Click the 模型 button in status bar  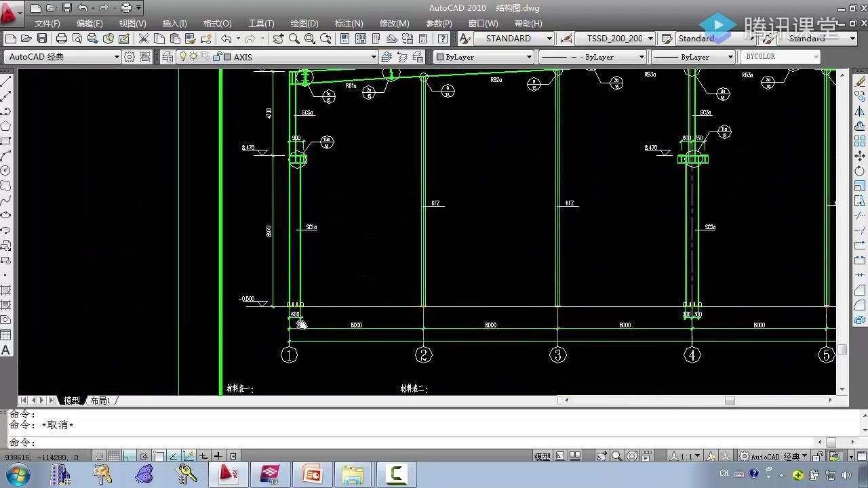542,457
